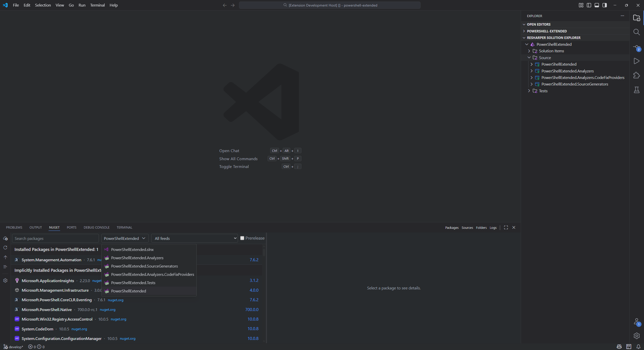The width and height of the screenshot is (644, 350).
Task: Open NuGet panel settings gear
Action: (5, 281)
